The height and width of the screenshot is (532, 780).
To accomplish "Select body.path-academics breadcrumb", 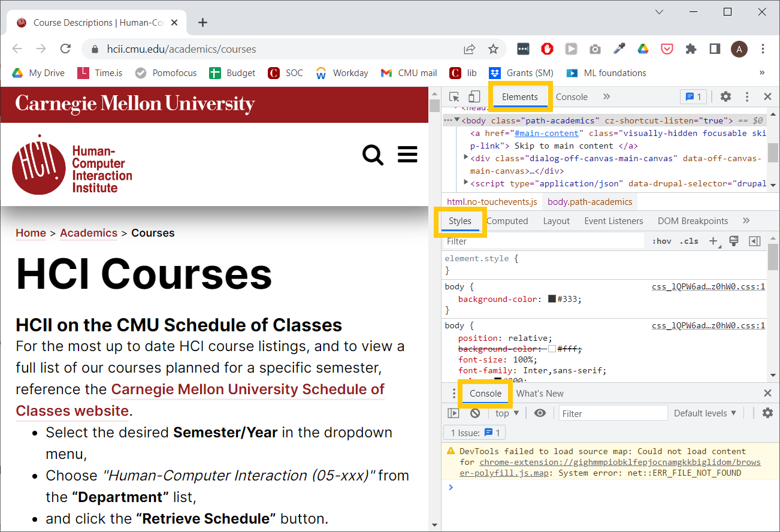I will 589,202.
